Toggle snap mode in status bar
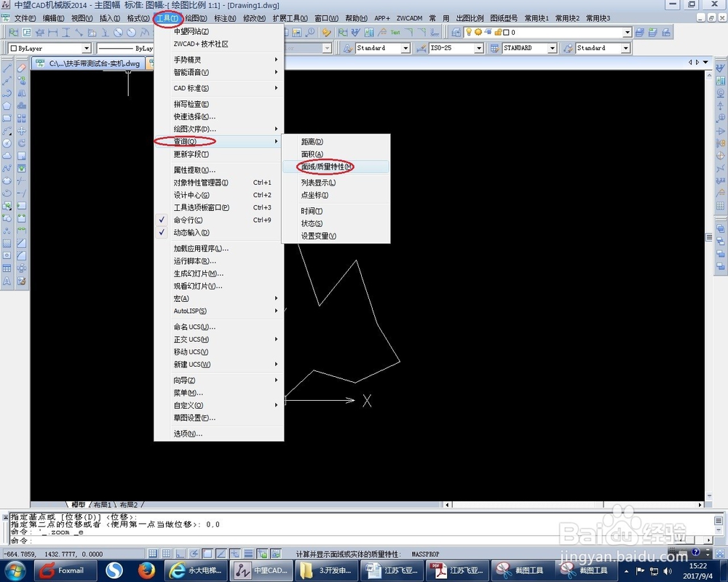The image size is (728, 582). pyautogui.click(x=152, y=553)
